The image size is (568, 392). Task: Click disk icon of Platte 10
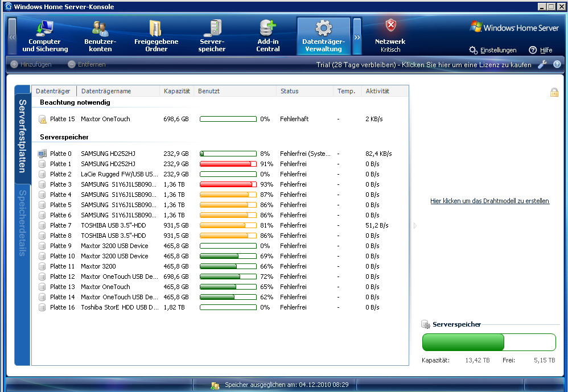(x=42, y=256)
